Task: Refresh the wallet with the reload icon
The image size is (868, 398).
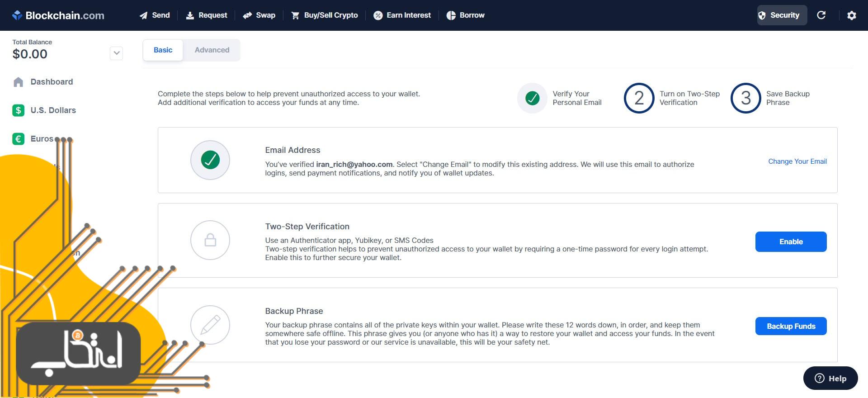Action: point(821,15)
